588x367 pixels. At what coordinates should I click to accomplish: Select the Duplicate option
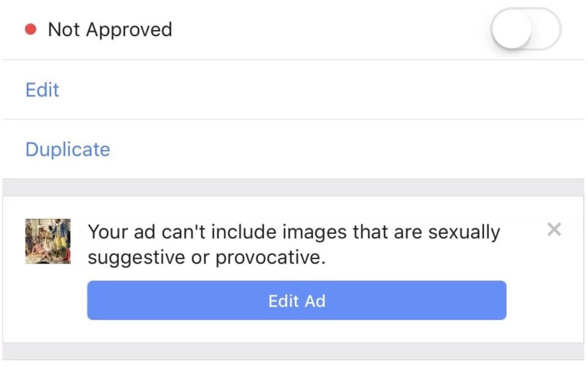coord(68,149)
